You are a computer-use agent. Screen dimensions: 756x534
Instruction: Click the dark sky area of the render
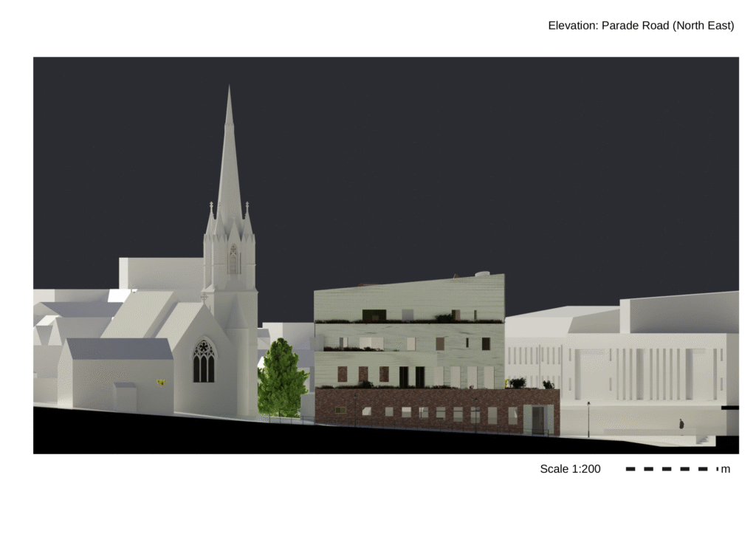[x=443, y=162]
